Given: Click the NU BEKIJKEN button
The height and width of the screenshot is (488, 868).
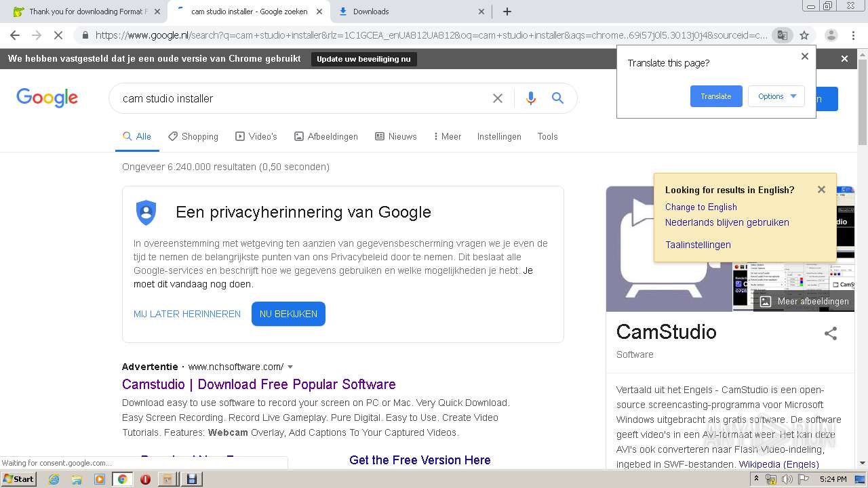Looking at the screenshot, I should (288, 314).
